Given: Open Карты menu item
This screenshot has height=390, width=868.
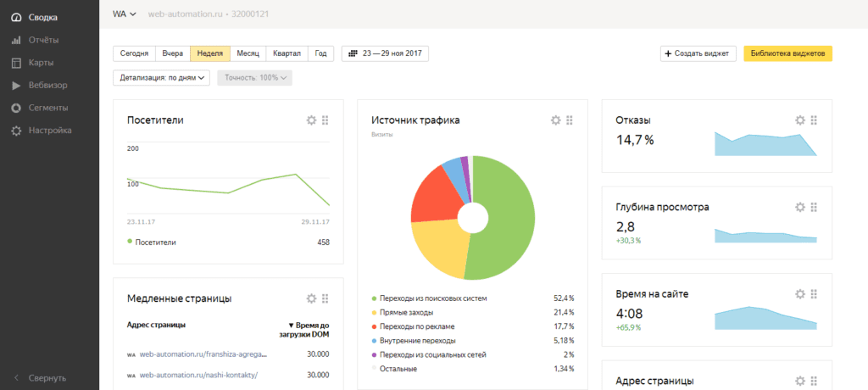Looking at the screenshot, I should coord(42,63).
